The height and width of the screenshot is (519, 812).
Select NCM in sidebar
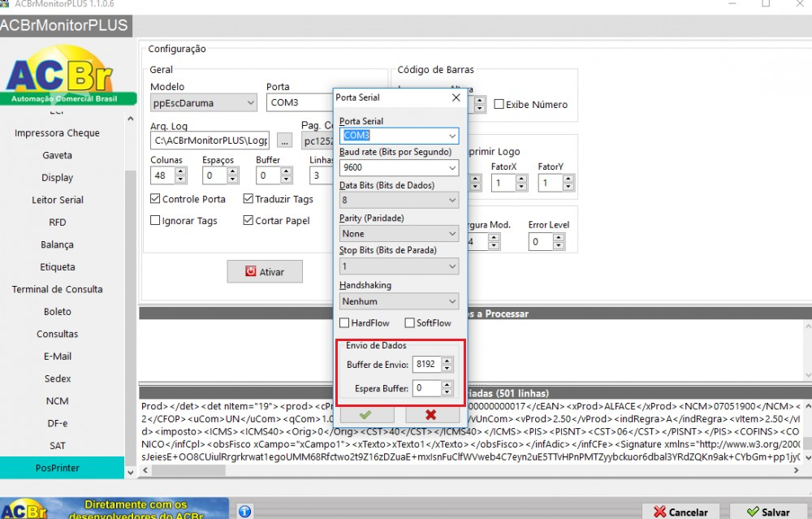(57, 400)
